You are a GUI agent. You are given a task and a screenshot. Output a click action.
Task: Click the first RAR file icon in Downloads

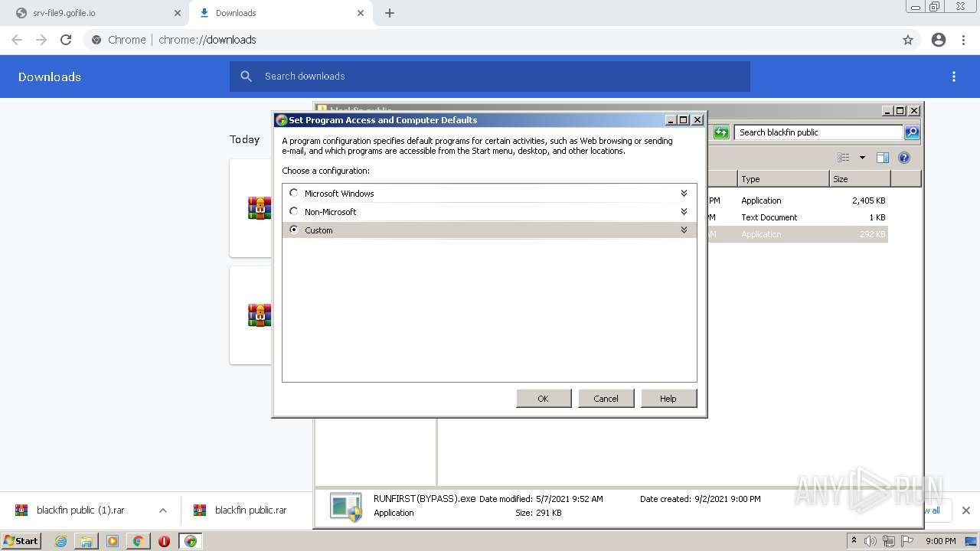tap(260, 208)
